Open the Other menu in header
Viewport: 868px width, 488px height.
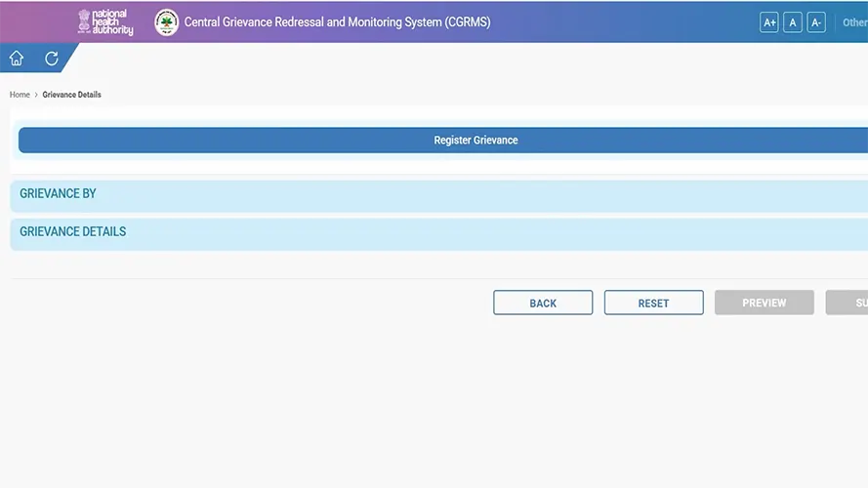click(x=854, y=22)
